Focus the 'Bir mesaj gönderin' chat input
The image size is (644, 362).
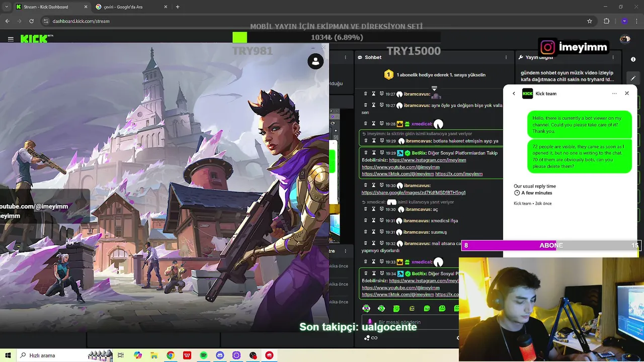[410, 322]
